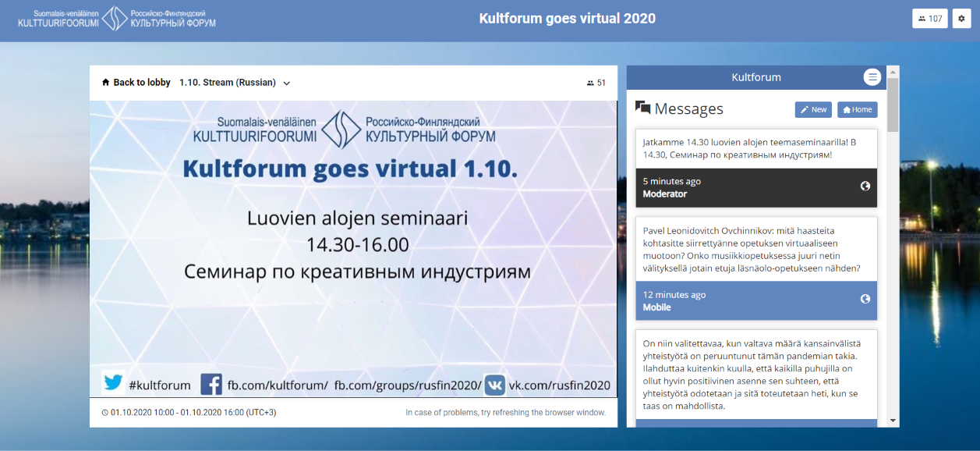
Task: Click the Kultforum panel title bar text
Action: point(756,77)
